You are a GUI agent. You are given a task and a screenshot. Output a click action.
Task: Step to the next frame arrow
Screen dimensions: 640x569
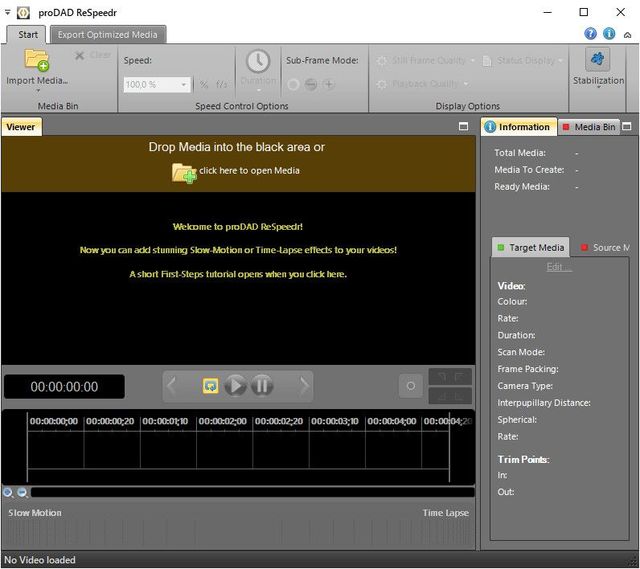point(304,386)
